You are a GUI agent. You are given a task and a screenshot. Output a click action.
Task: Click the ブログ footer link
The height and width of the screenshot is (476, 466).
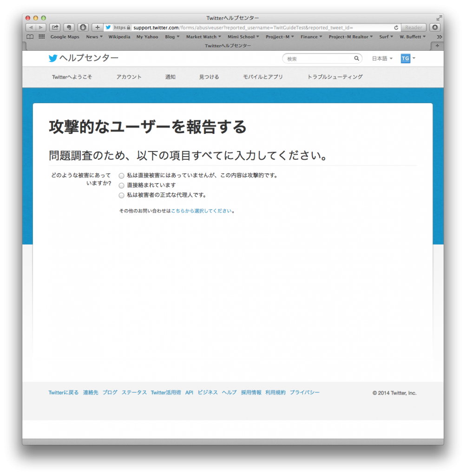[110, 392]
